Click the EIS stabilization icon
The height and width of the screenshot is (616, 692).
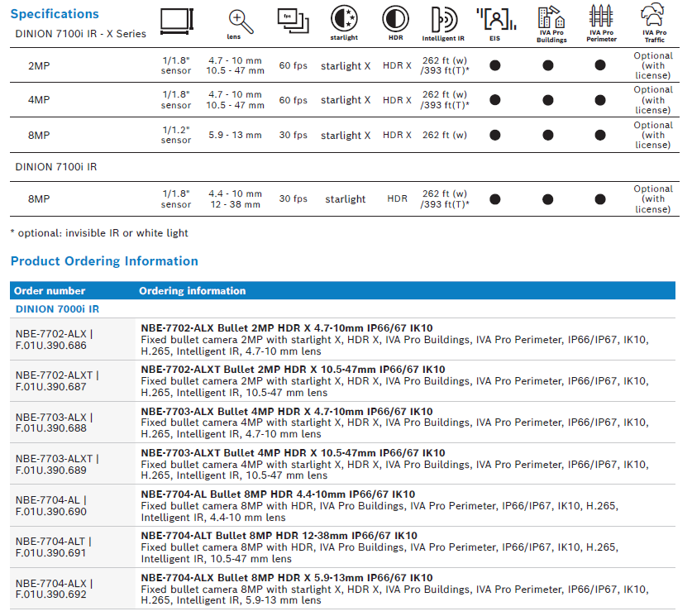point(495,18)
